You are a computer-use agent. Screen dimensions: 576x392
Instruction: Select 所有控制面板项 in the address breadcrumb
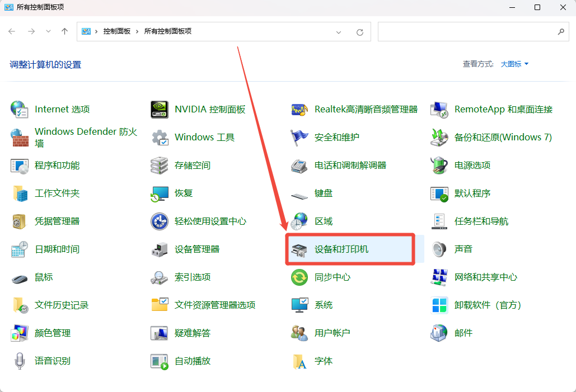[168, 31]
